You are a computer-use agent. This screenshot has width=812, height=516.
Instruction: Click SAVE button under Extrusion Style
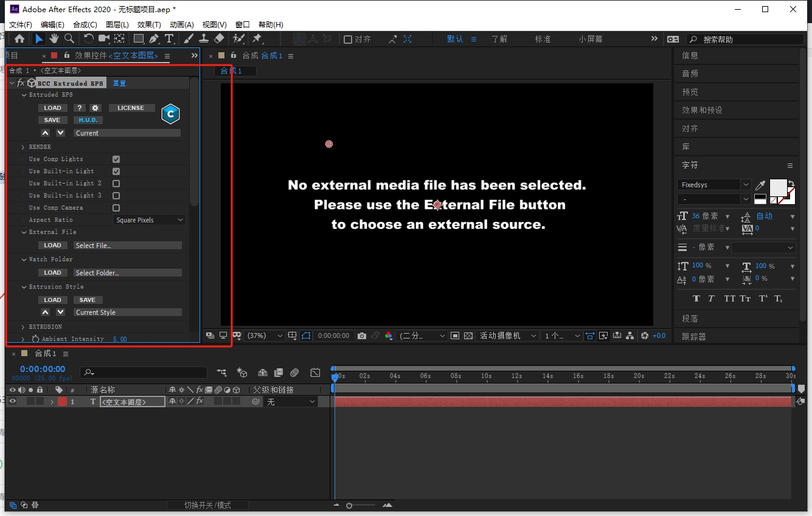point(88,300)
